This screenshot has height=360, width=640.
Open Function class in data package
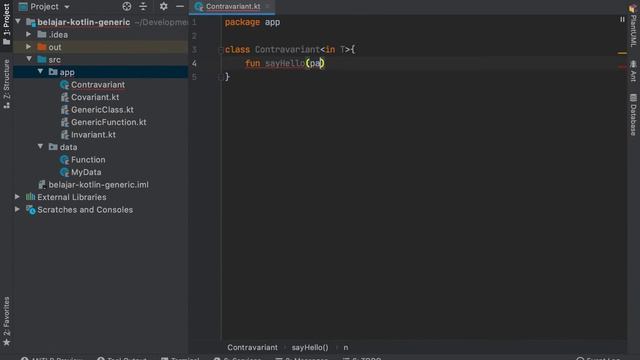click(x=88, y=160)
